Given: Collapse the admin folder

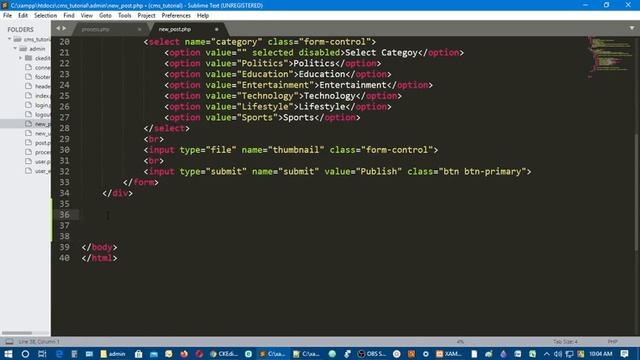Looking at the screenshot, I should [15, 49].
